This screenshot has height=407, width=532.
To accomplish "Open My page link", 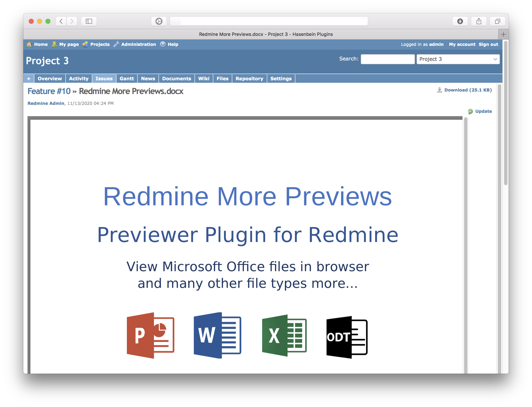I will 69,44.
